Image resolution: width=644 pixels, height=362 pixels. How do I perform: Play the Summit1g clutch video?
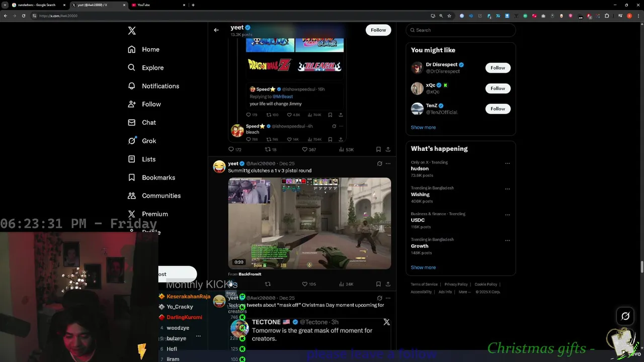309,223
